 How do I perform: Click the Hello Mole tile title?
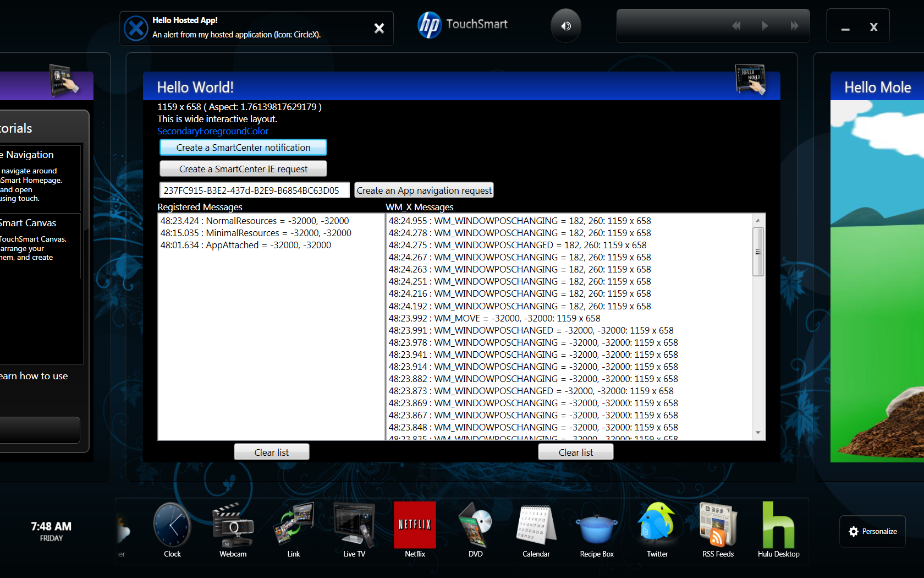click(878, 88)
